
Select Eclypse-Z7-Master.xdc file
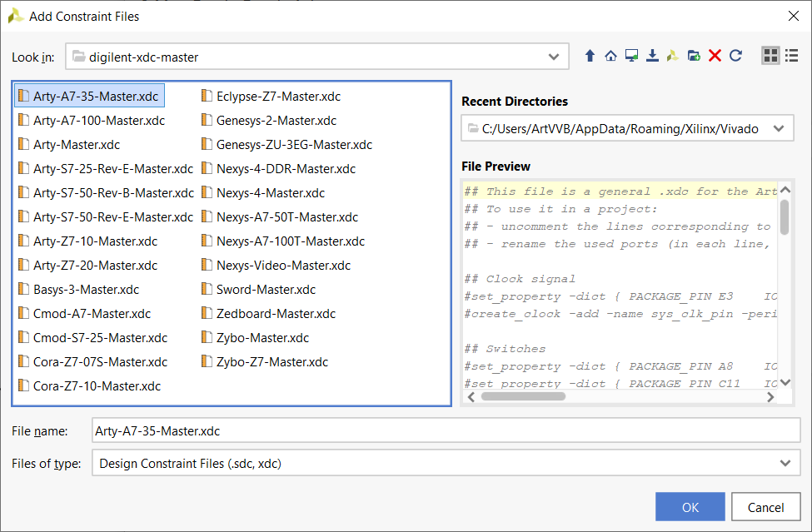pos(271,97)
